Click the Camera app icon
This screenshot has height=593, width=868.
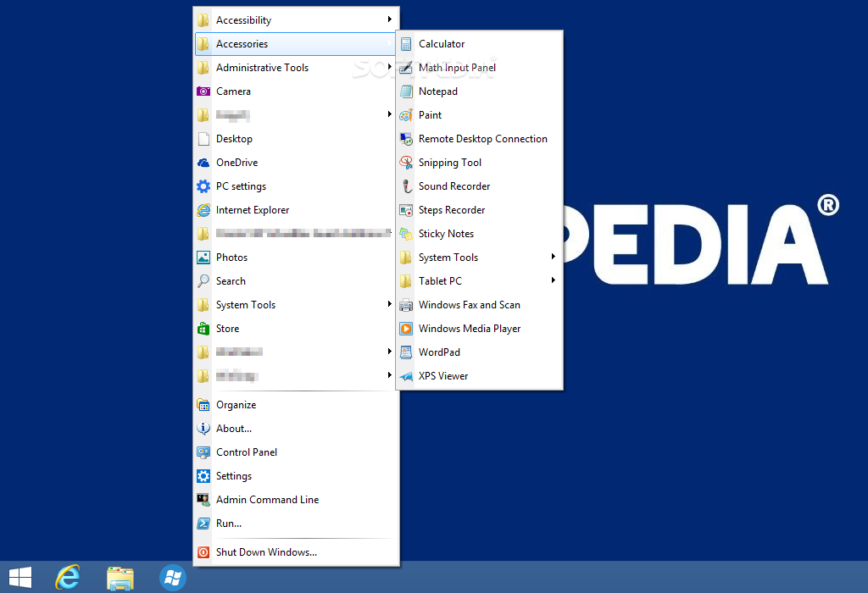[203, 91]
